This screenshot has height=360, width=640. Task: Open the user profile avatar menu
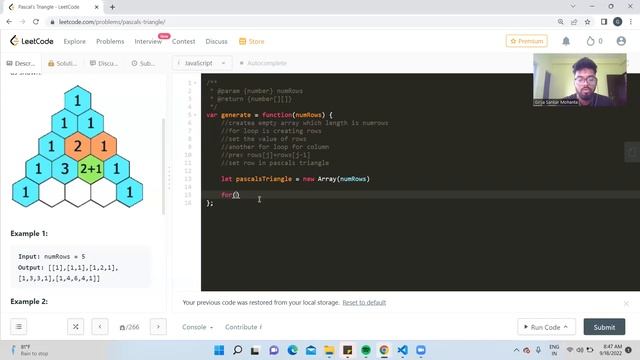point(621,41)
